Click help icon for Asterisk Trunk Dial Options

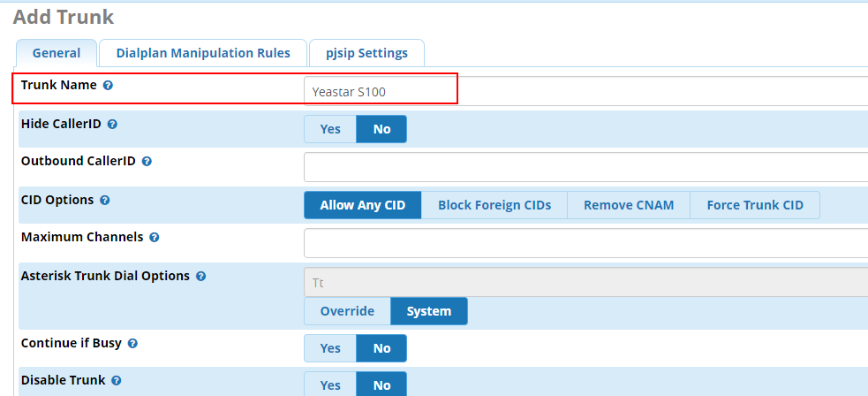[x=200, y=277]
